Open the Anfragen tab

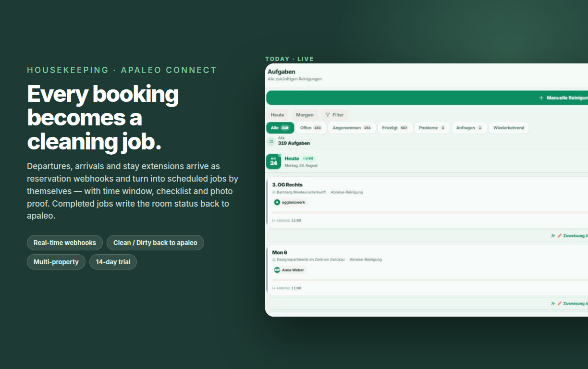tap(469, 128)
